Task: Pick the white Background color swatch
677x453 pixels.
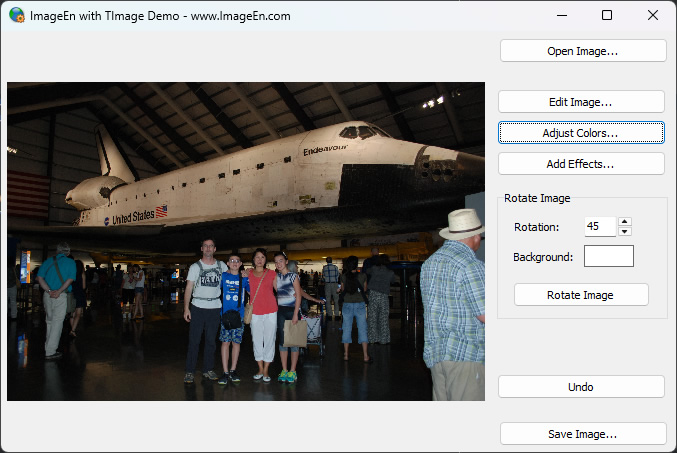Action: [x=609, y=256]
